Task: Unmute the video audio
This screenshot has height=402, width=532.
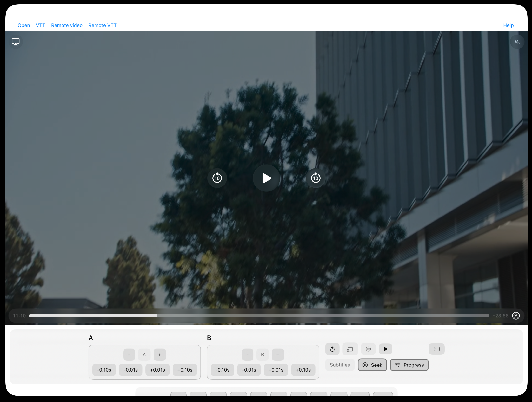Action: [x=517, y=42]
